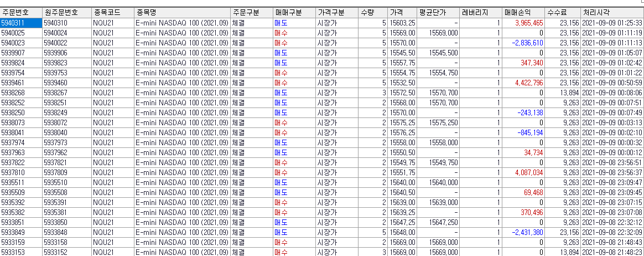This screenshot has width=644, height=256.
Task: Click the 원주문번호 column header
Action: (67, 12)
